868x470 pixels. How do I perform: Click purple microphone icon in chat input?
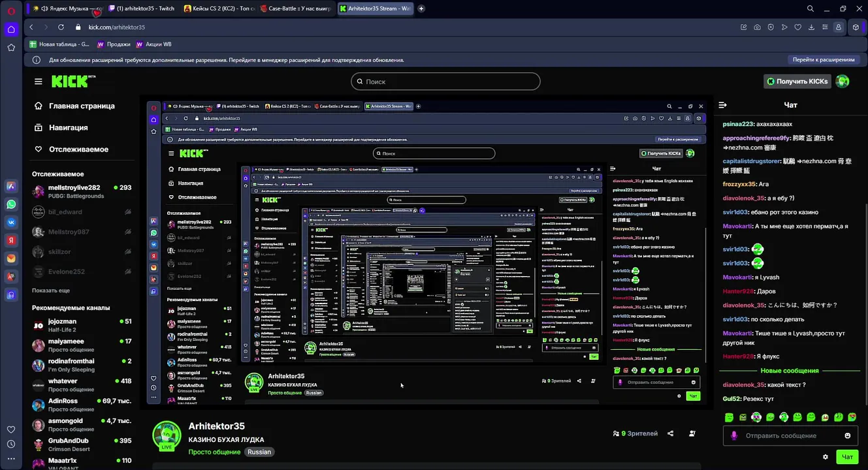tap(733, 435)
